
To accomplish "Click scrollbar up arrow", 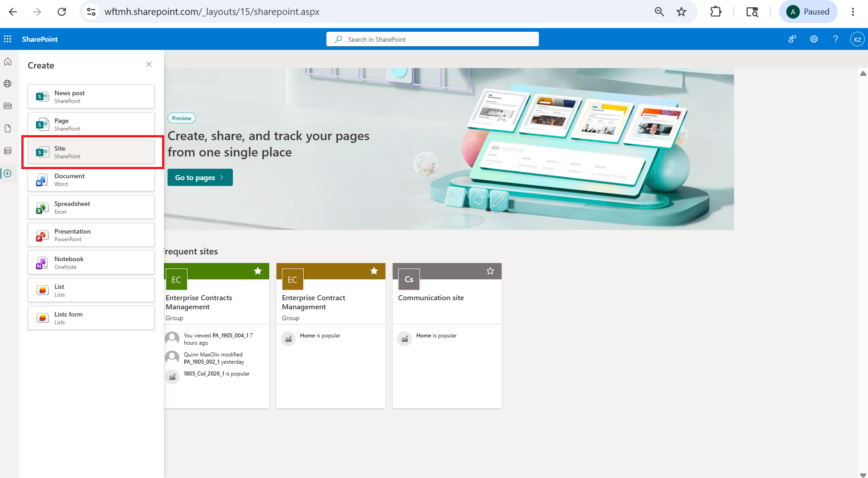I will [863, 73].
